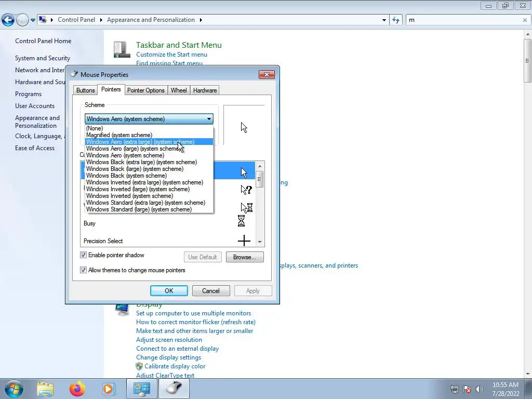This screenshot has width=532, height=399.
Task: Click Cancel in Mouse Properties
Action: [211, 291]
